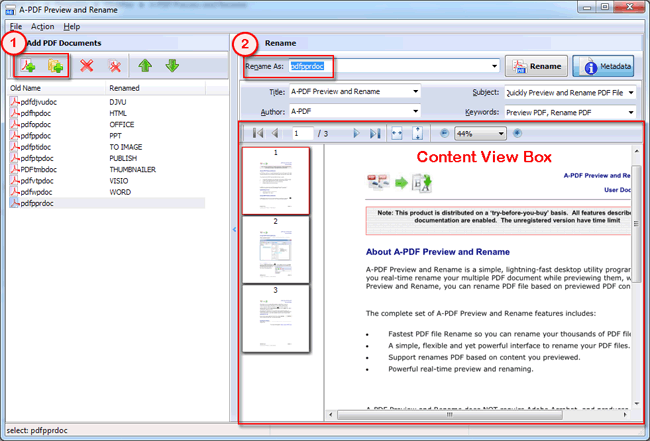The width and height of the screenshot is (650, 441).
Task: Open the Subject dropdown list
Action: click(631, 93)
